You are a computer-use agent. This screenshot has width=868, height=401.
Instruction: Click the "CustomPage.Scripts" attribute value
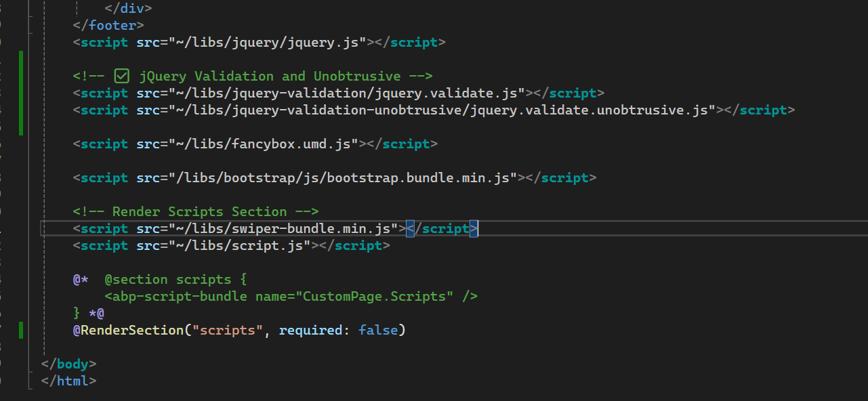[378, 296]
